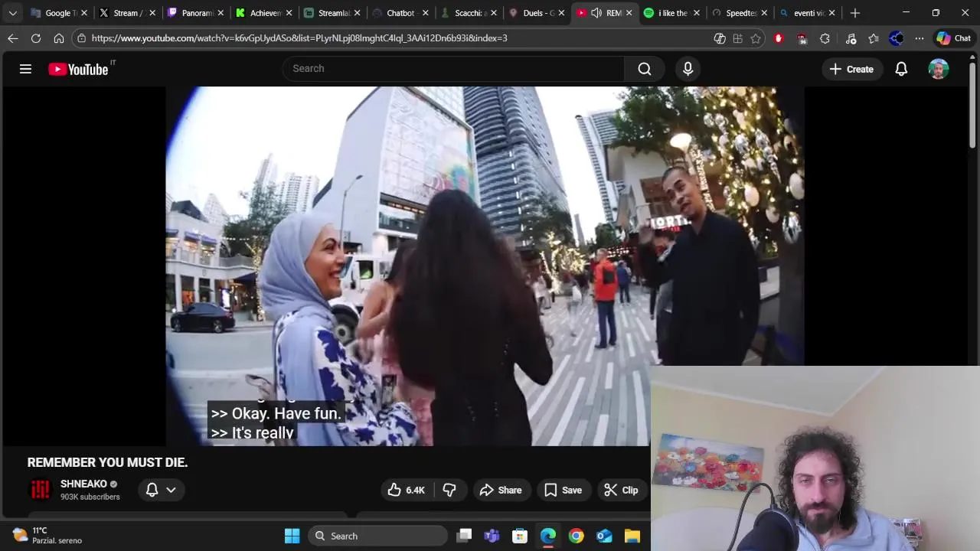
Task: Switch to the Spotify 'i like the' tab
Action: pos(671,13)
